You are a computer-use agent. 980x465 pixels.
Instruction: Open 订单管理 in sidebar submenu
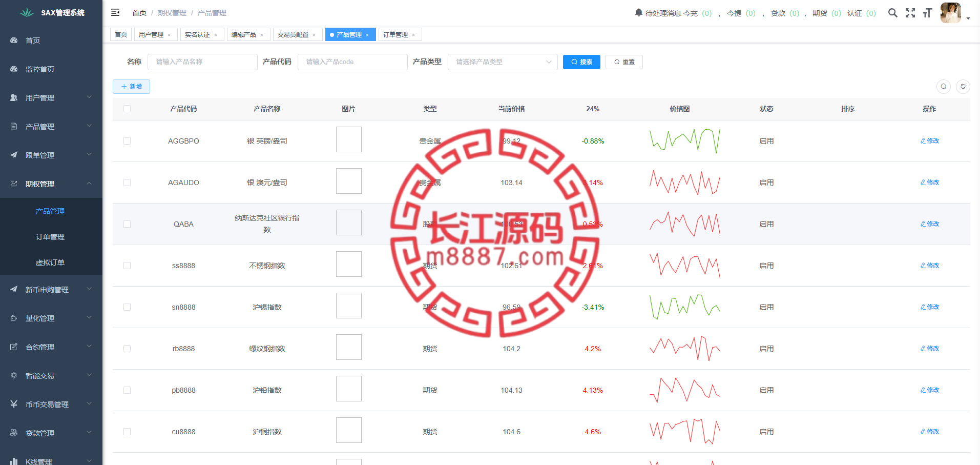pos(50,237)
